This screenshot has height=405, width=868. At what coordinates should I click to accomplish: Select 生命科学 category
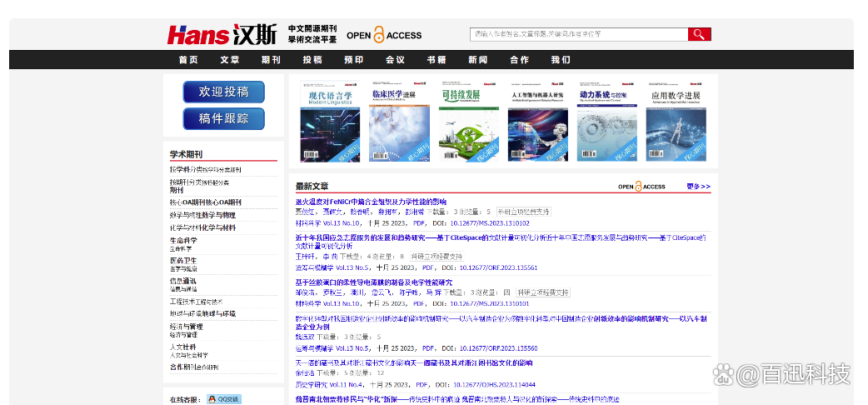tap(183, 244)
